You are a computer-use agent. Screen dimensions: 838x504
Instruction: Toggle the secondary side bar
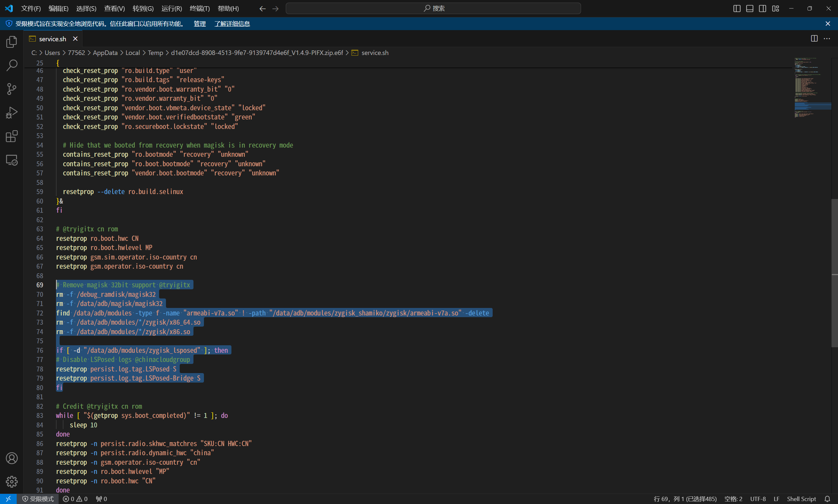coord(763,9)
